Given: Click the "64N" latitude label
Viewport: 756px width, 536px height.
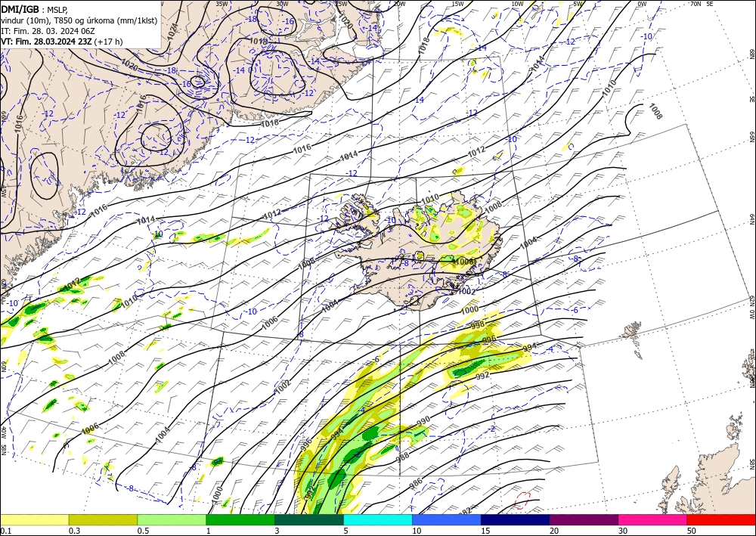Looking at the screenshot, I should (x=751, y=218).
